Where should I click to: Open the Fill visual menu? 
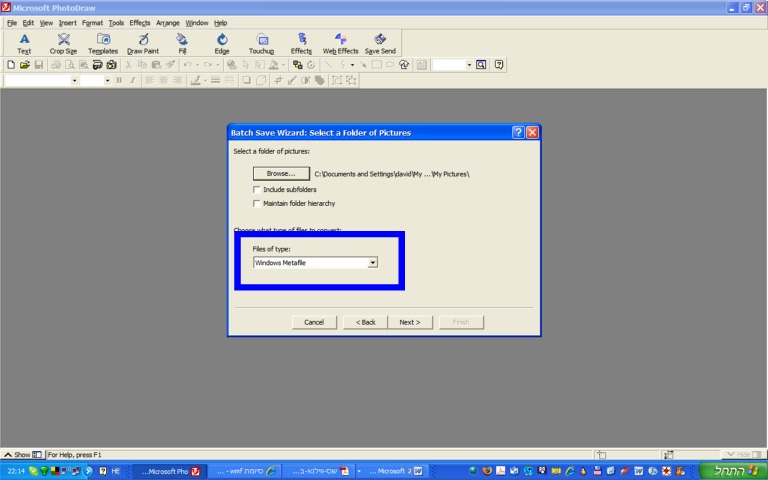click(182, 43)
